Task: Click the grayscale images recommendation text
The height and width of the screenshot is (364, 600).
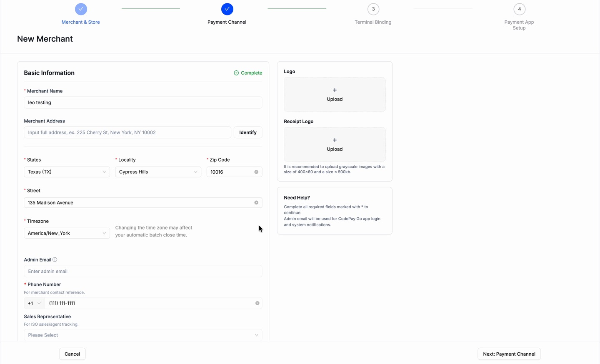Action: pyautogui.click(x=334, y=169)
